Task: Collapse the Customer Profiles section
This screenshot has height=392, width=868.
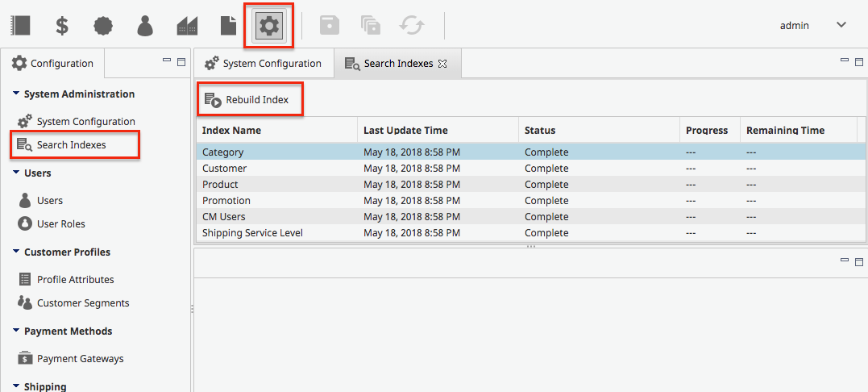Action: tap(16, 252)
